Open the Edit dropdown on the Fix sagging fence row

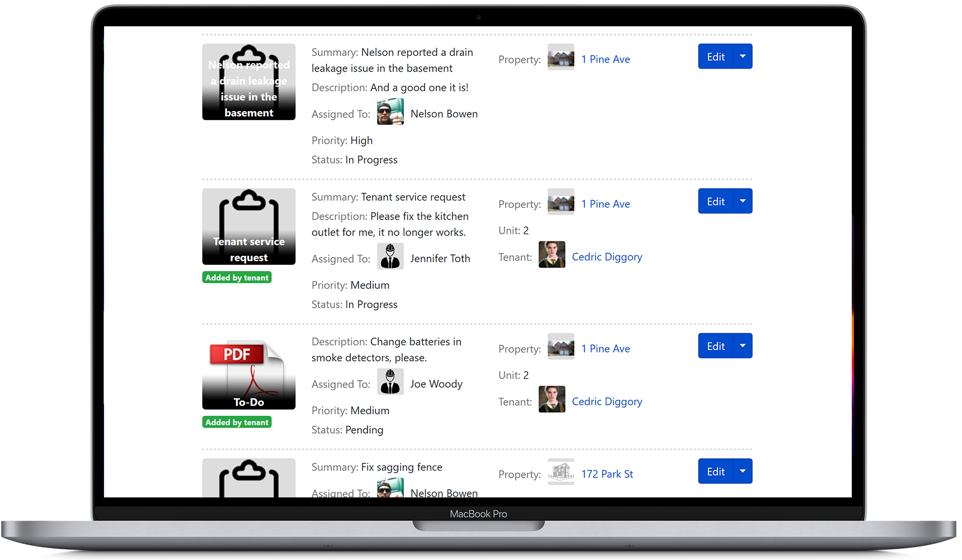tap(743, 471)
